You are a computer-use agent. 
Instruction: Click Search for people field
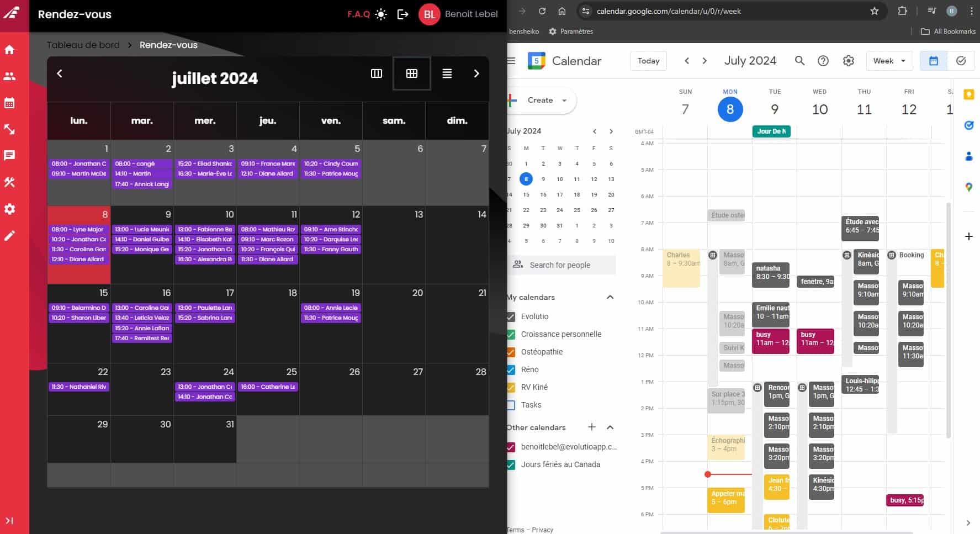click(x=561, y=265)
